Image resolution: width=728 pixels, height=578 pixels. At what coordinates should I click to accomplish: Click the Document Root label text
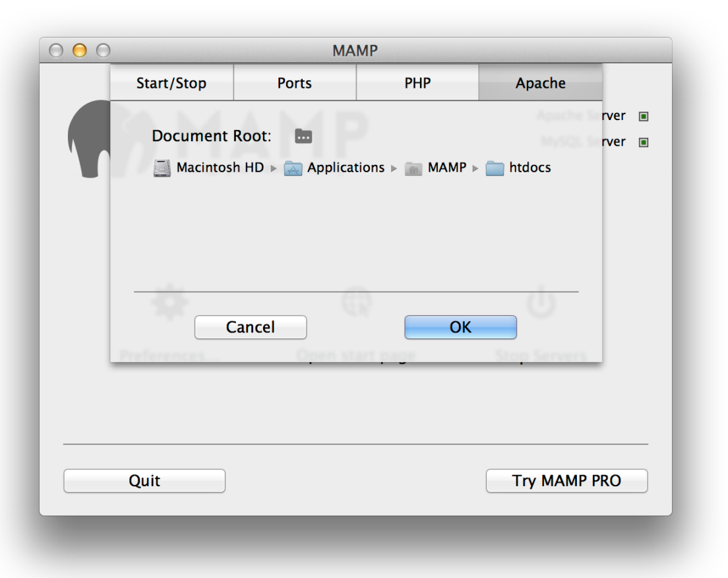coord(212,136)
